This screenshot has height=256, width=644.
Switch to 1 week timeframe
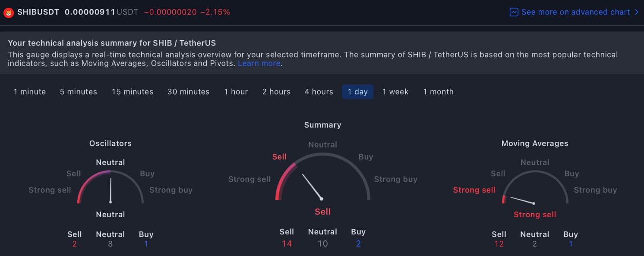[395, 92]
